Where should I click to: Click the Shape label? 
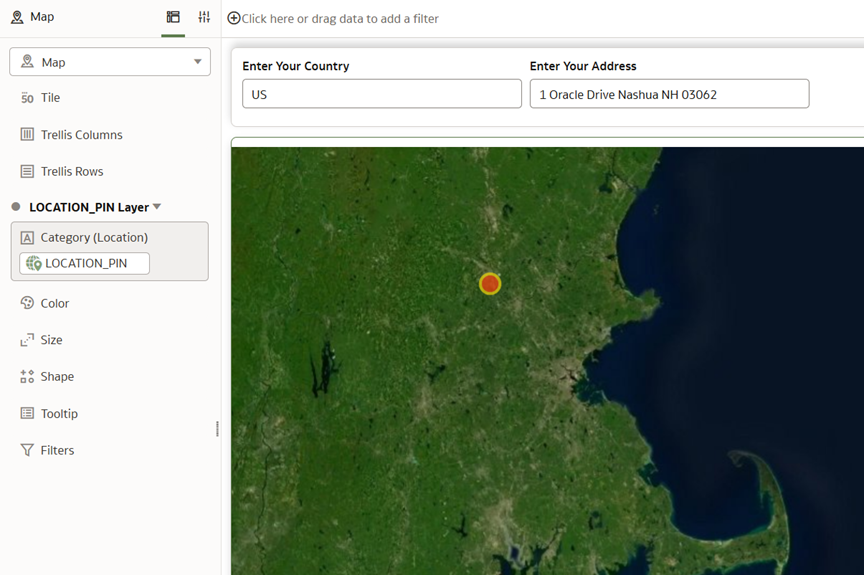(x=57, y=376)
